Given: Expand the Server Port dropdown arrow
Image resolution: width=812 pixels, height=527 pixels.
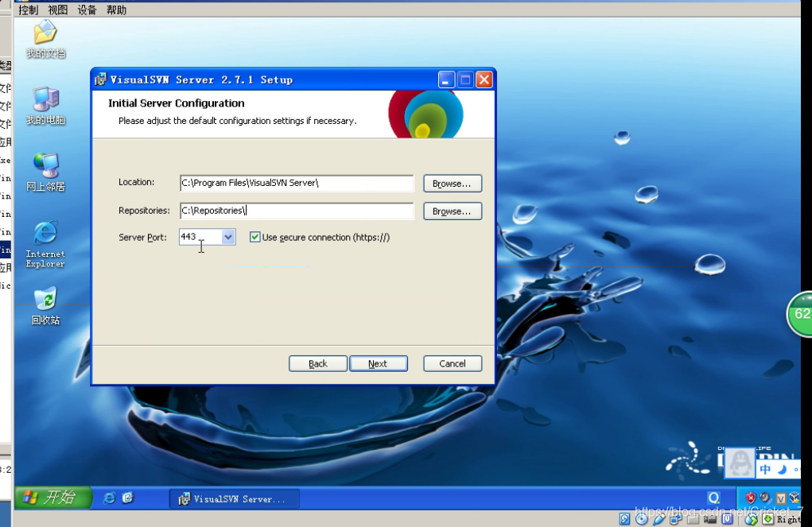Looking at the screenshot, I should pos(228,237).
